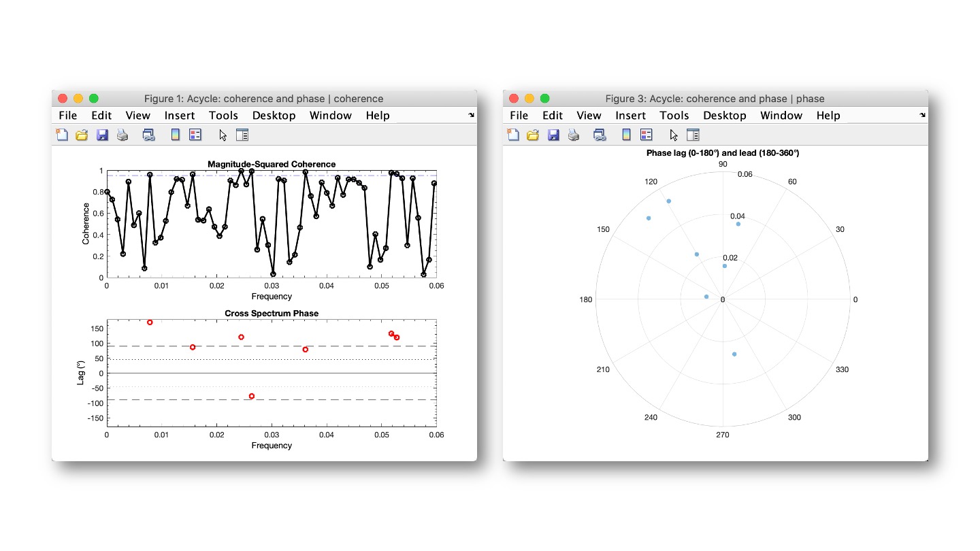Screen dimensions: 980x551
Task: Toggle Insert Legend in phase window
Action: coord(647,135)
